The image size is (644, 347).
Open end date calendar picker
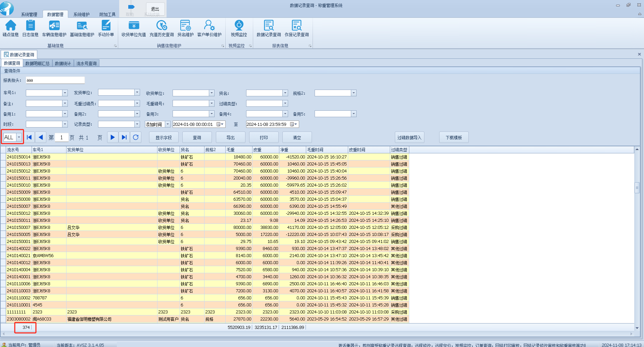click(294, 125)
